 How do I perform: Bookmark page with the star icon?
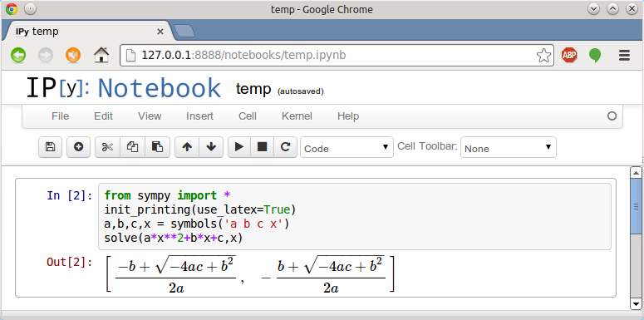pos(543,56)
